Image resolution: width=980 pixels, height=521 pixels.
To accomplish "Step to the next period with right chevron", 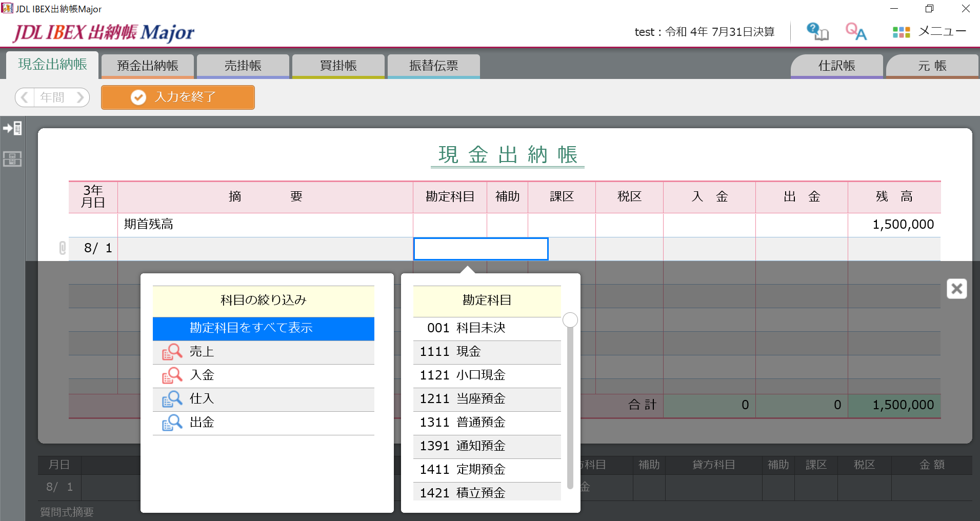I will tap(80, 97).
